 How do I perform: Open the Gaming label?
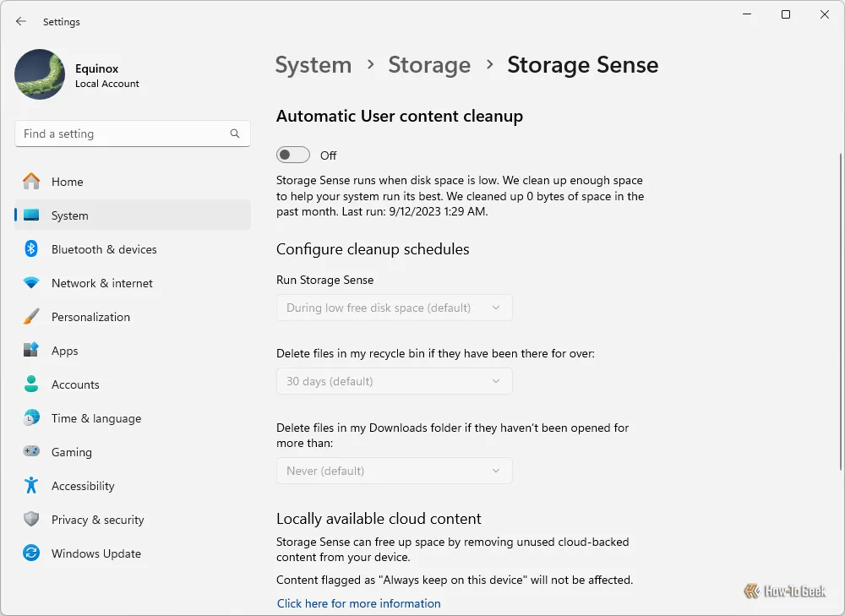pos(72,452)
